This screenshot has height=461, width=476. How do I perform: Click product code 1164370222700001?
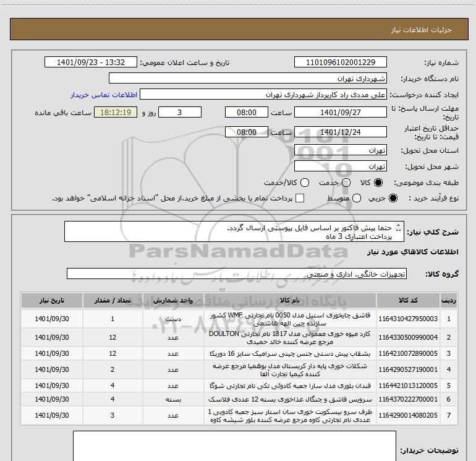coord(408,399)
